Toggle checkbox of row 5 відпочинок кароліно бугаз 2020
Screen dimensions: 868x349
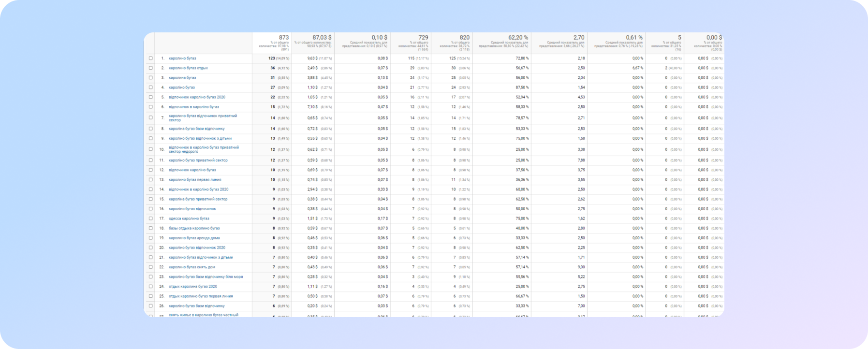coord(150,97)
